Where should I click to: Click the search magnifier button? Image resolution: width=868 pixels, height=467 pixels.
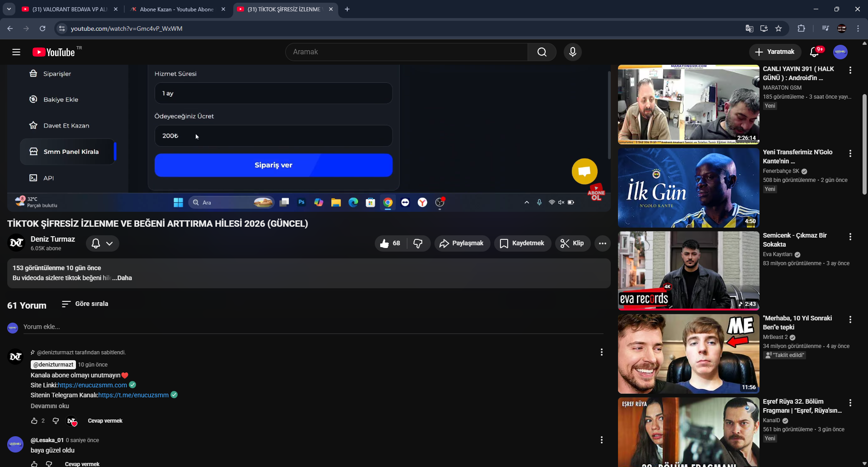(x=542, y=52)
